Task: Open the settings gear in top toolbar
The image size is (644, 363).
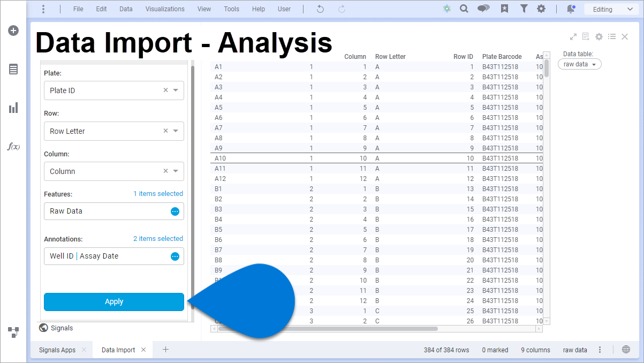Action: (541, 9)
